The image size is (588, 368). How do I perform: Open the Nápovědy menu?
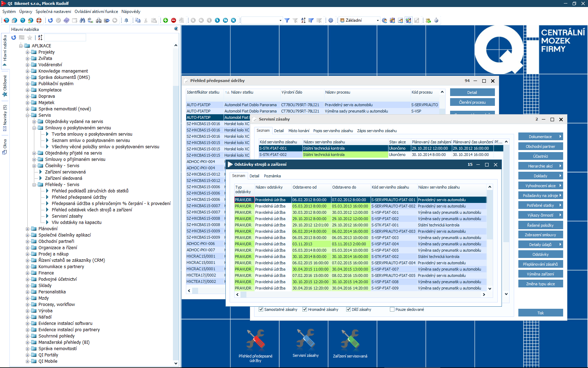[131, 12]
